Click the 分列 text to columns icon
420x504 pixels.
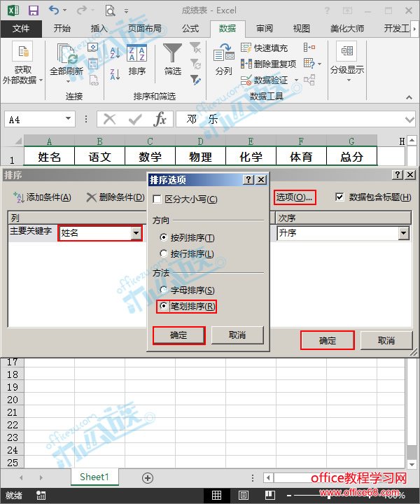click(x=224, y=52)
